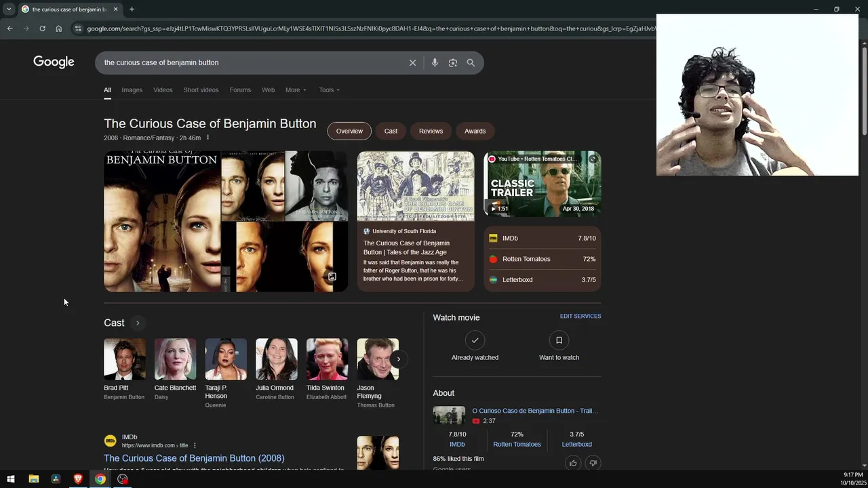The height and width of the screenshot is (488, 868).
Task: Select the Overview chip
Action: pos(349,131)
